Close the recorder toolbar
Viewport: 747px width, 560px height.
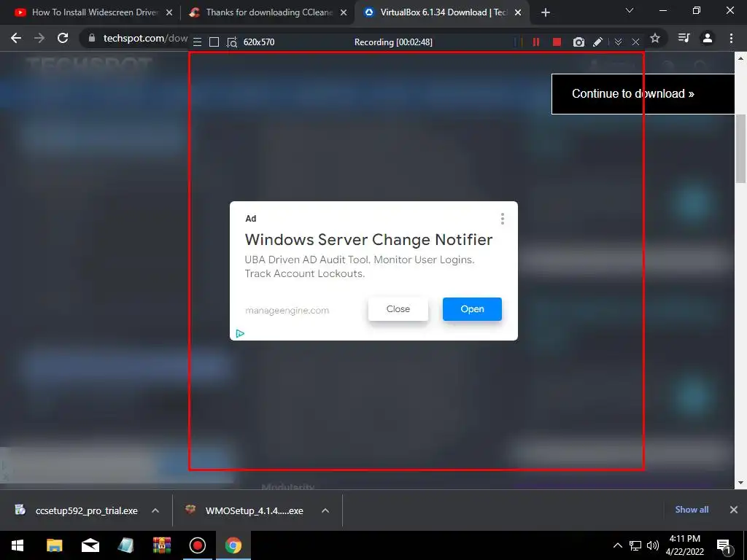[x=635, y=42]
